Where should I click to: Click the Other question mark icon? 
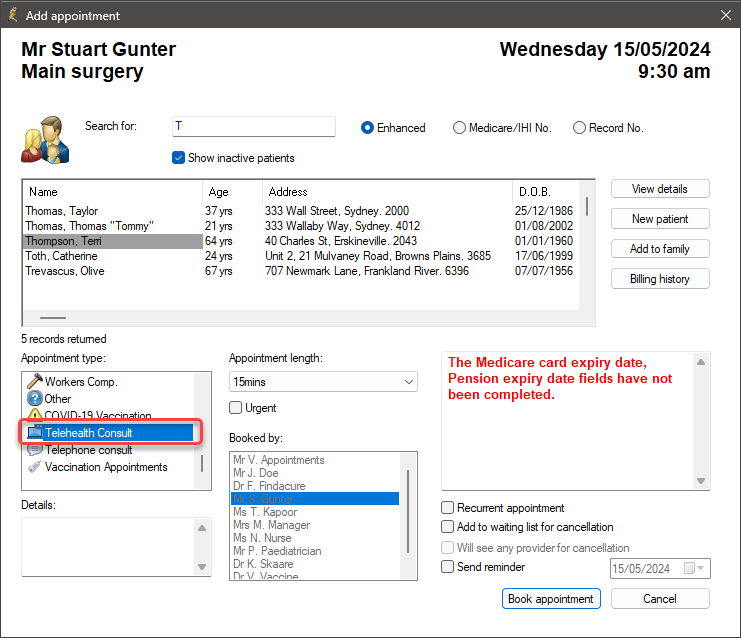pyautogui.click(x=34, y=398)
